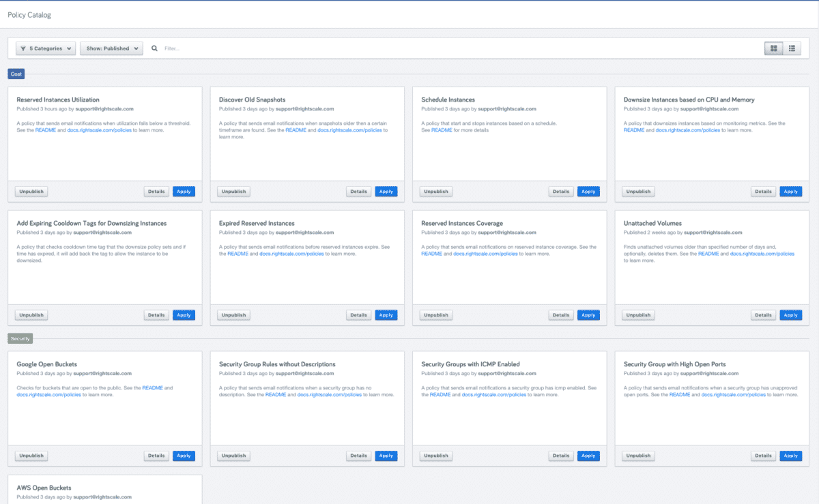The image size is (819, 504).
Task: Open the AWS Open Buckets policy card
Action: [44, 488]
